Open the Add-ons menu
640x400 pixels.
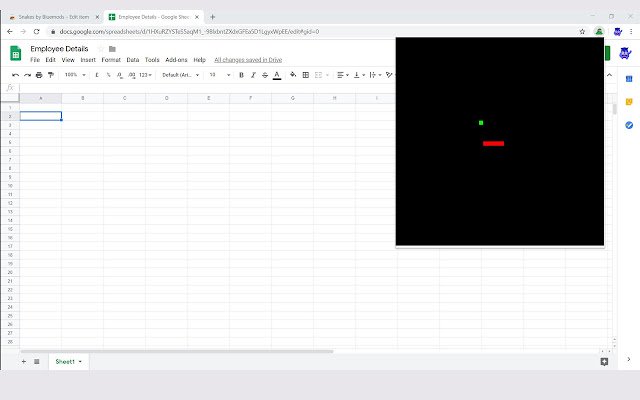click(176, 60)
